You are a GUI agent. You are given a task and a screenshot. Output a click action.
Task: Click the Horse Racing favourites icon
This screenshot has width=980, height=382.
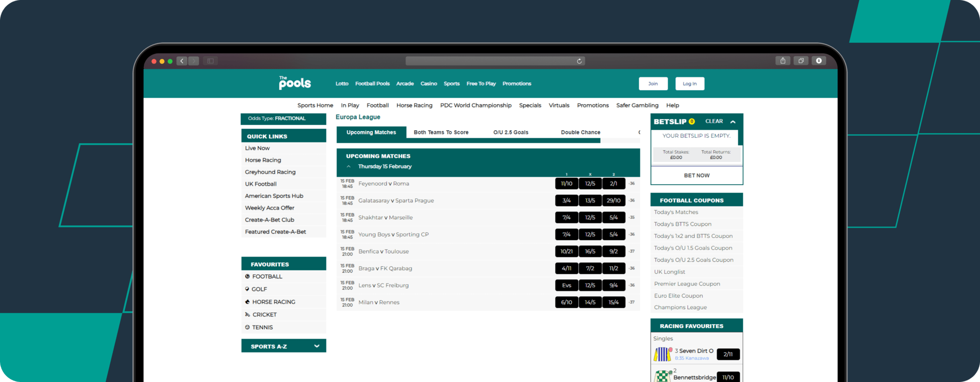click(x=247, y=302)
